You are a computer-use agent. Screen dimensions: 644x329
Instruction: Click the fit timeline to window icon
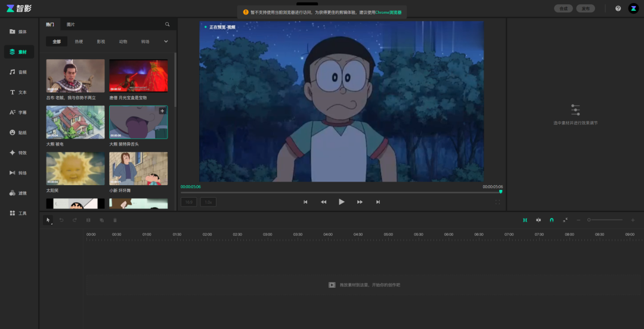pyautogui.click(x=565, y=220)
